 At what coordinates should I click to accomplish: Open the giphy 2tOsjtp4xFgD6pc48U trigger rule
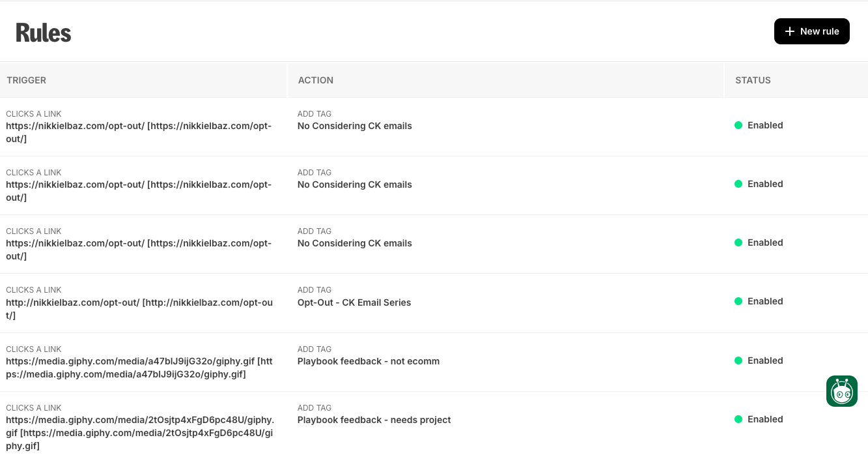(140, 433)
